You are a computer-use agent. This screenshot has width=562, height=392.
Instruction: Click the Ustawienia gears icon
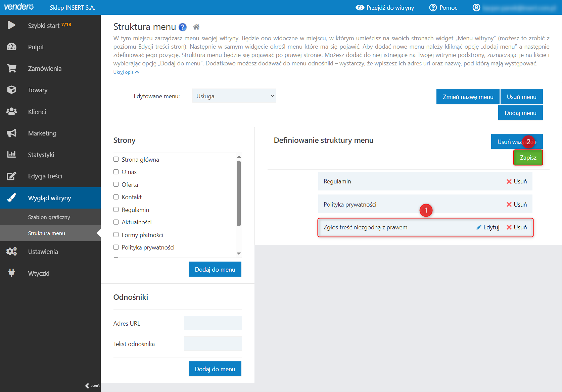(11, 251)
